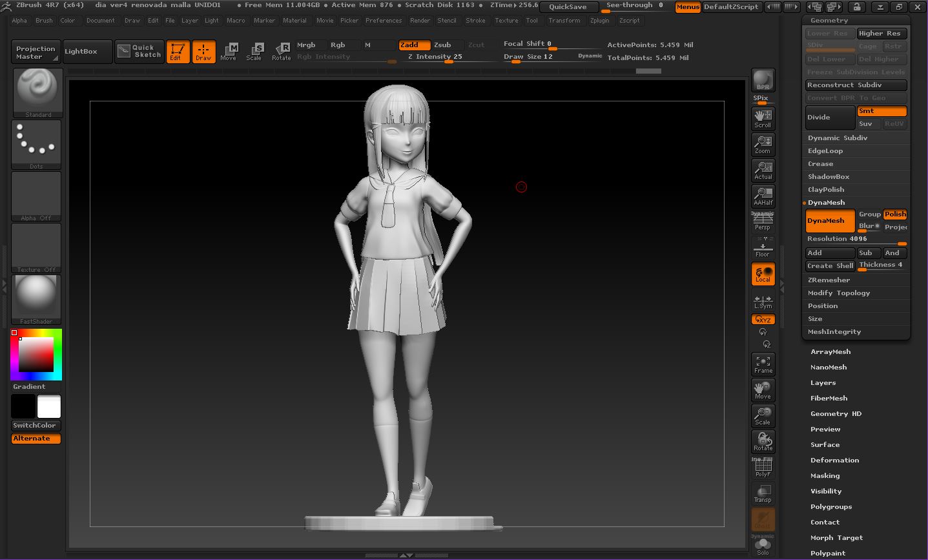The height and width of the screenshot is (560, 928).
Task: Click the Scale view icon in right shelf
Action: pyautogui.click(x=763, y=416)
